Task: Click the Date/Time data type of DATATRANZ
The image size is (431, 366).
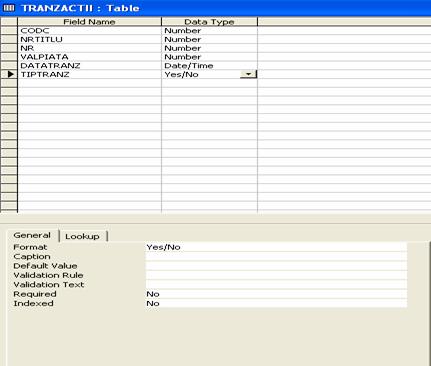Action: point(209,66)
